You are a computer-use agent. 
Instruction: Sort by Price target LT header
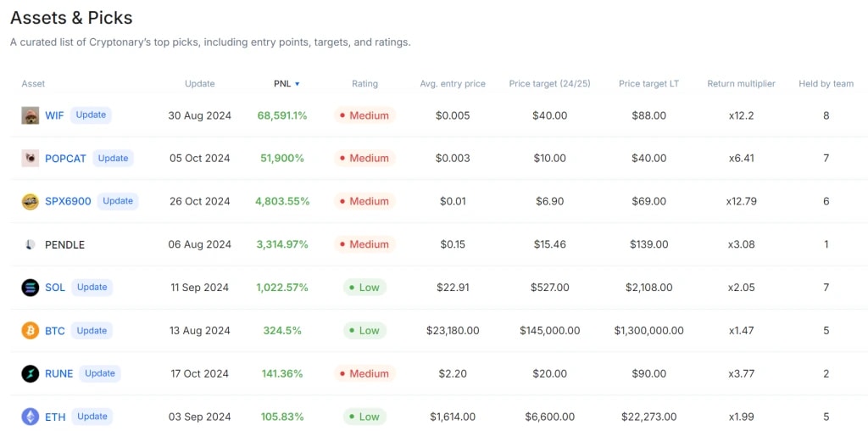(x=648, y=84)
